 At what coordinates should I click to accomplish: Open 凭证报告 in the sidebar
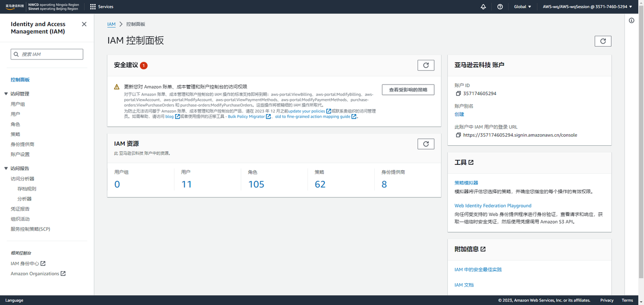(x=20, y=209)
